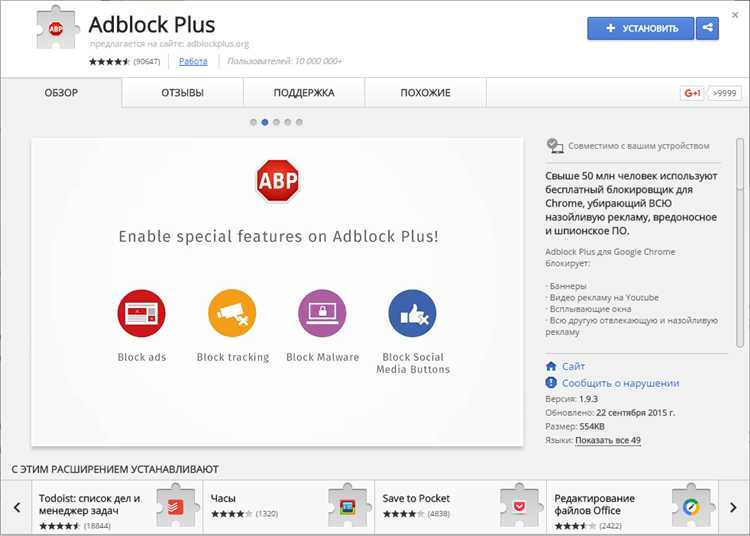The image size is (750, 536).
Task: Select the first slideshow dot
Action: pos(253,122)
